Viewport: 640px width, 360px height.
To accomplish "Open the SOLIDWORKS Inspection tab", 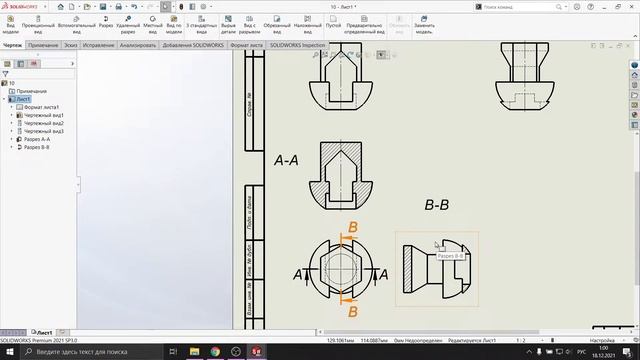I will tap(297, 45).
